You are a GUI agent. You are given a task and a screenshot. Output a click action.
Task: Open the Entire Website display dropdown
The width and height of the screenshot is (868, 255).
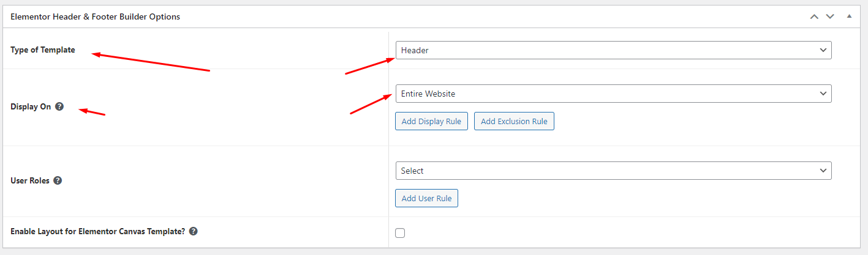613,94
